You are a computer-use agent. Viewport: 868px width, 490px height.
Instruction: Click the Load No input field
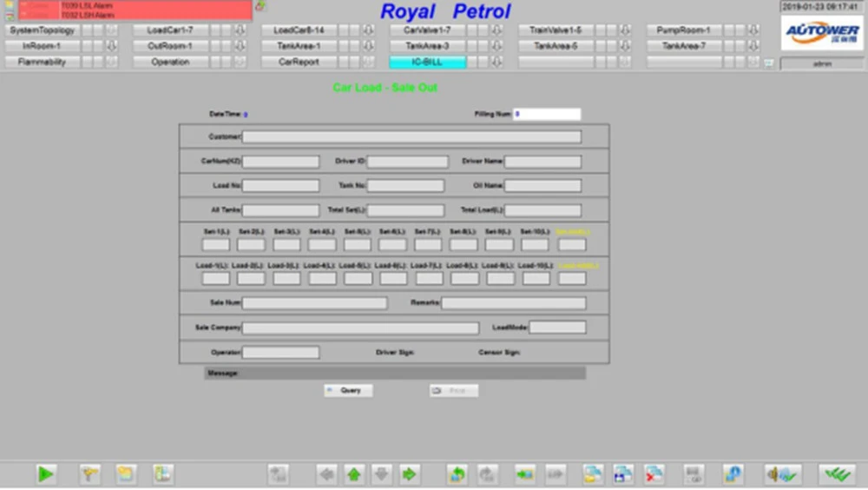(x=280, y=186)
